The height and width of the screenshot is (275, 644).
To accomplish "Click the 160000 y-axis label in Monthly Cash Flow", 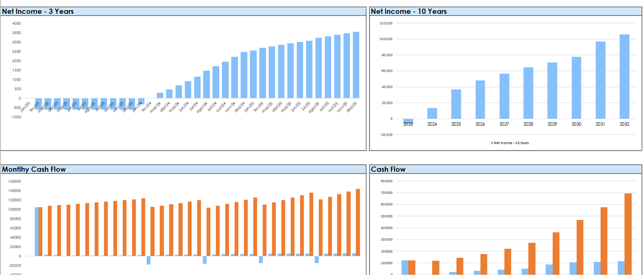I will pos(14,182).
